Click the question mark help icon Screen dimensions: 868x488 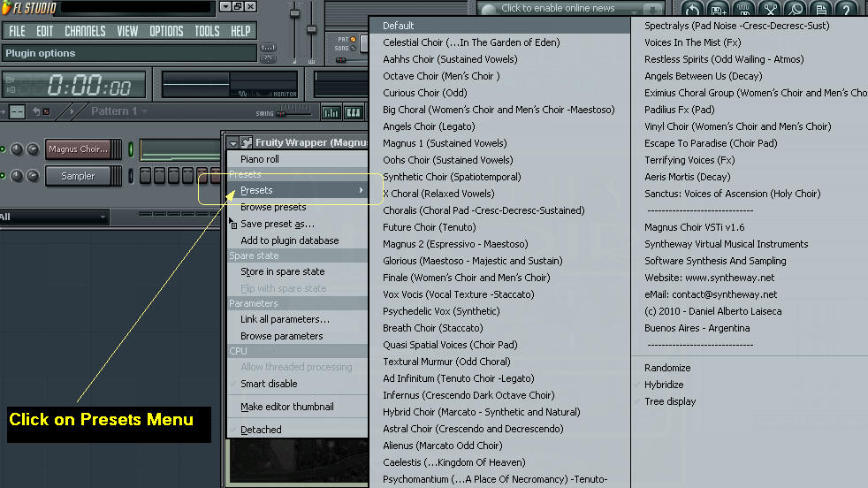point(847,10)
